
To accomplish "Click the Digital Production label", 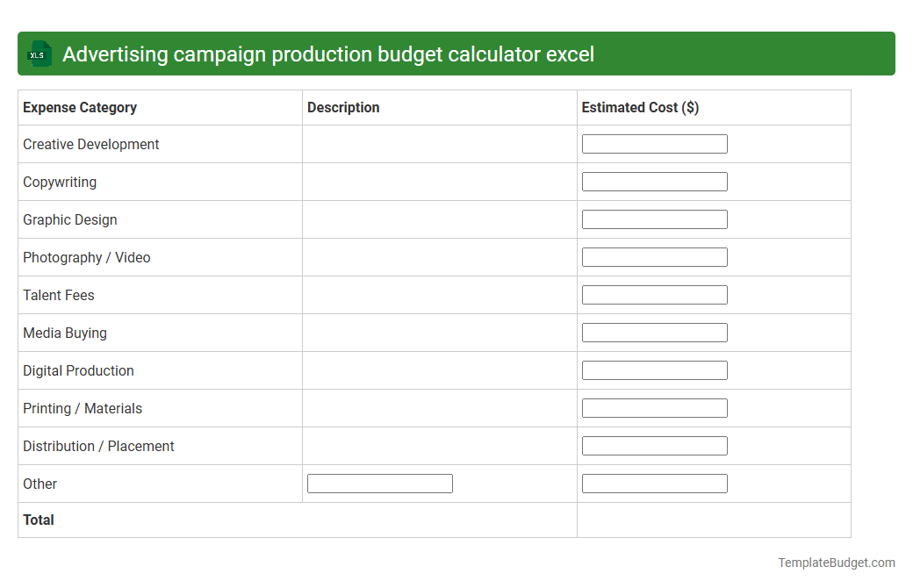I will pos(78,370).
